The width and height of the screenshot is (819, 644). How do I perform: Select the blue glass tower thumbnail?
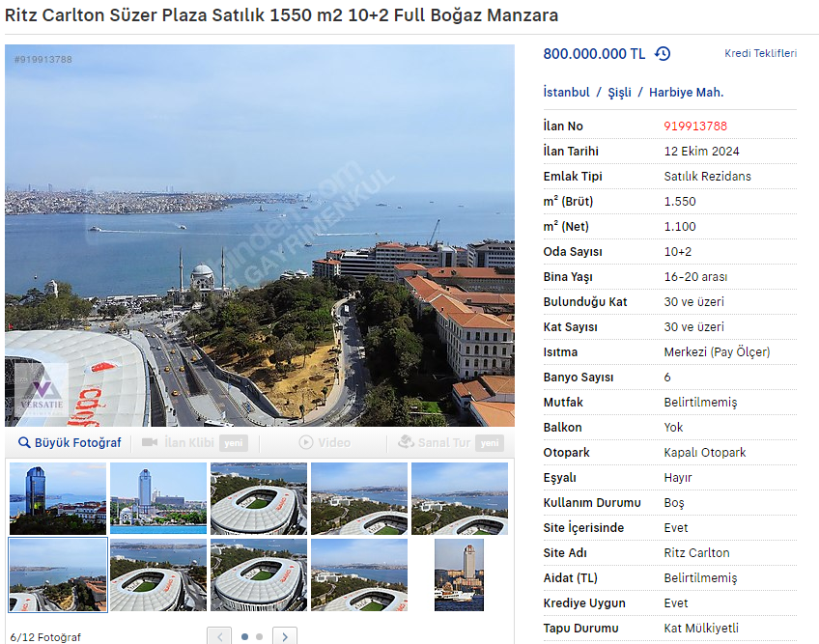click(x=58, y=498)
